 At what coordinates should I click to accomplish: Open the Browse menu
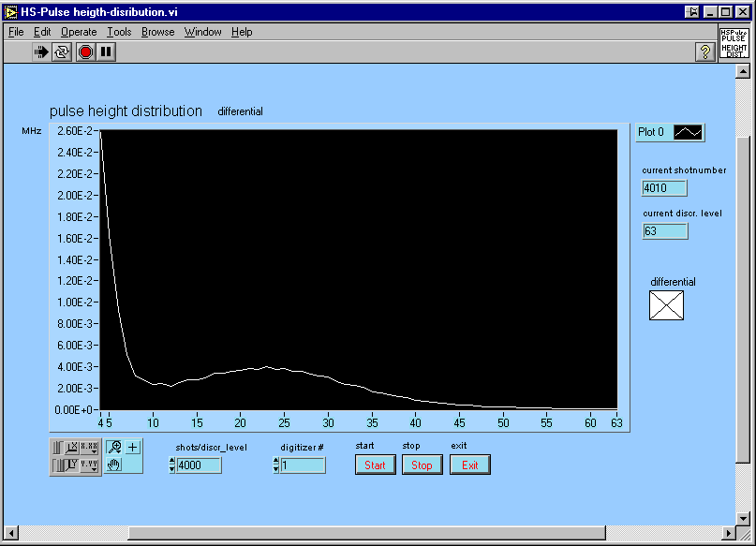[x=157, y=32]
